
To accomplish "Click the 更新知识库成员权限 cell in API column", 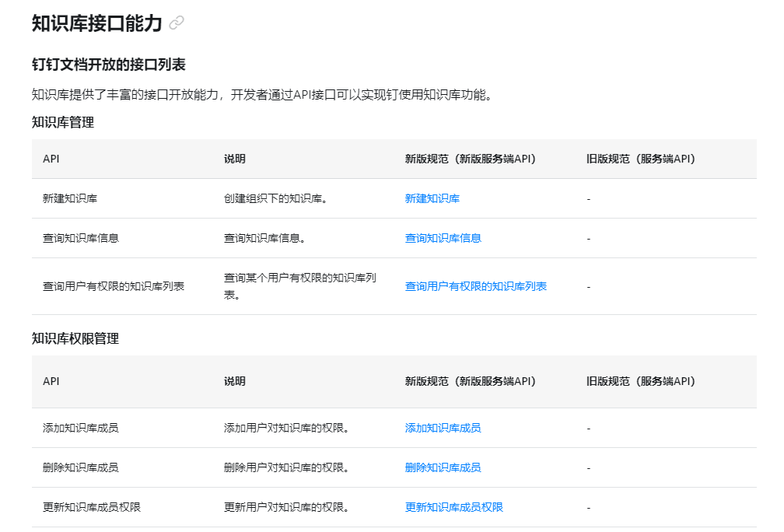I will point(92,507).
